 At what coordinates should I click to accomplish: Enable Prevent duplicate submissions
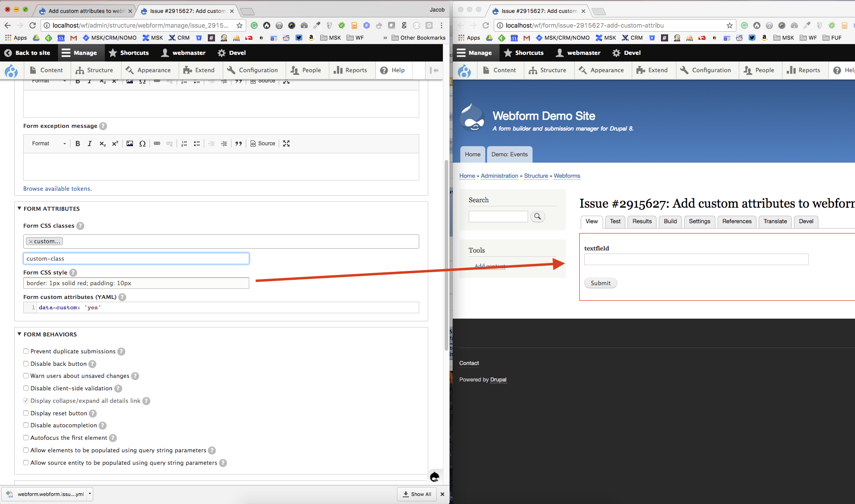coord(26,351)
